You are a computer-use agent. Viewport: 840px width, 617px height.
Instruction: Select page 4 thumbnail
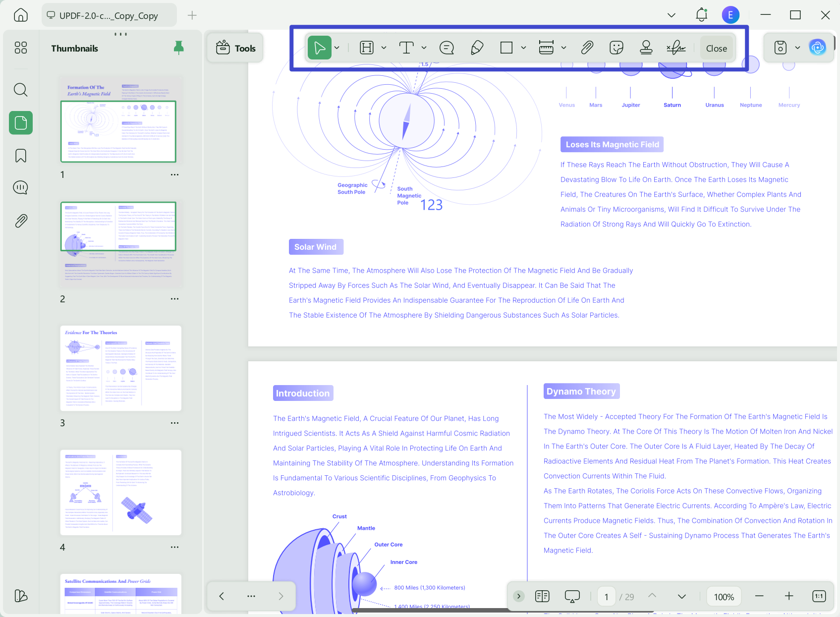tap(121, 493)
